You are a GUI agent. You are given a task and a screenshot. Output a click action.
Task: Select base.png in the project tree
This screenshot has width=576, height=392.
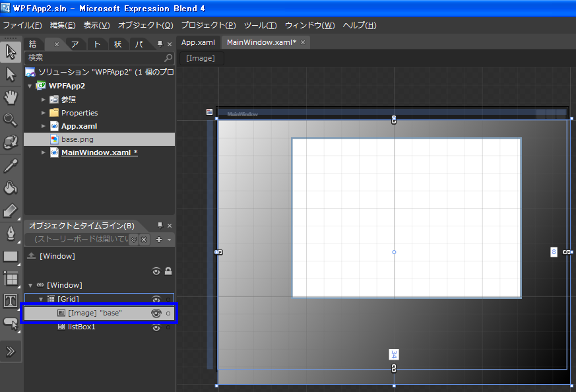[x=99, y=139]
